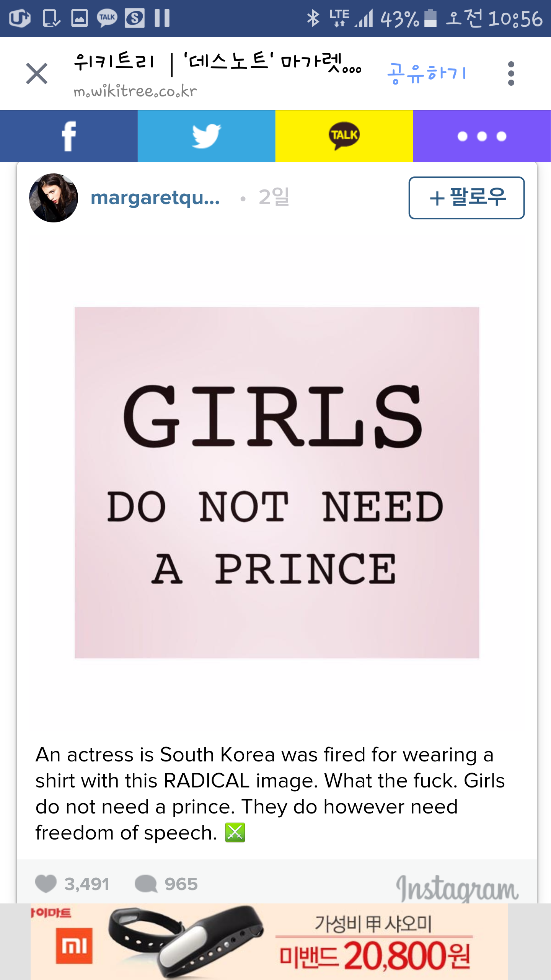Open the three-dot overflow menu

pyautogui.click(x=511, y=73)
